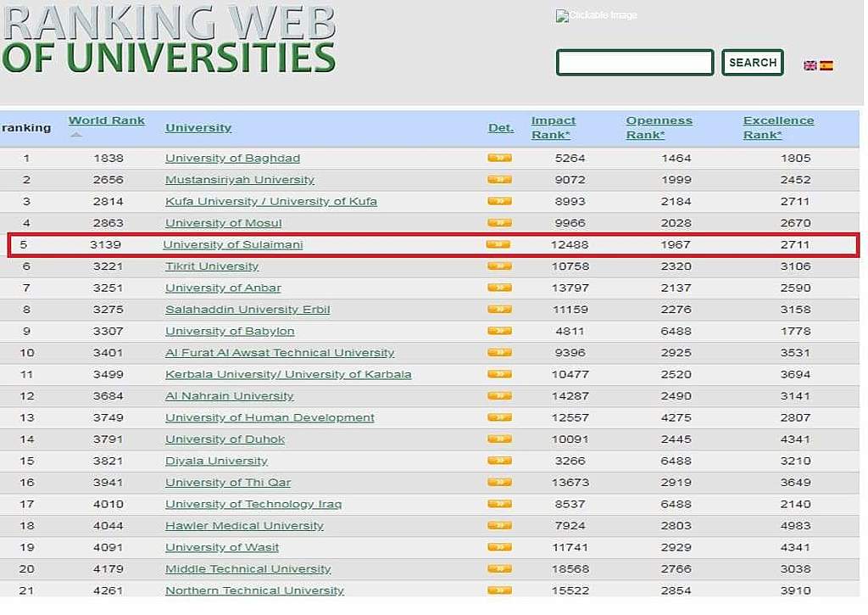Viewport: 868px width, 615px height.
Task: Open the Tikrit University link
Action: coord(212,266)
